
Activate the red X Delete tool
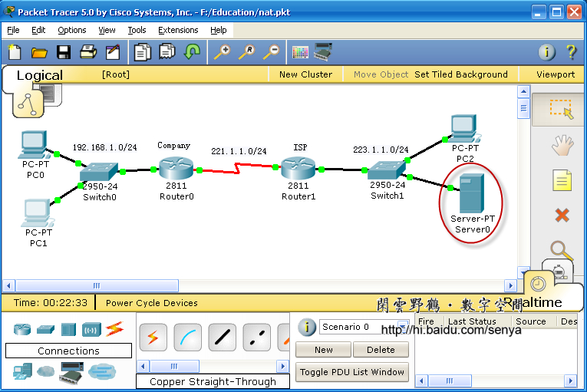pyautogui.click(x=562, y=216)
